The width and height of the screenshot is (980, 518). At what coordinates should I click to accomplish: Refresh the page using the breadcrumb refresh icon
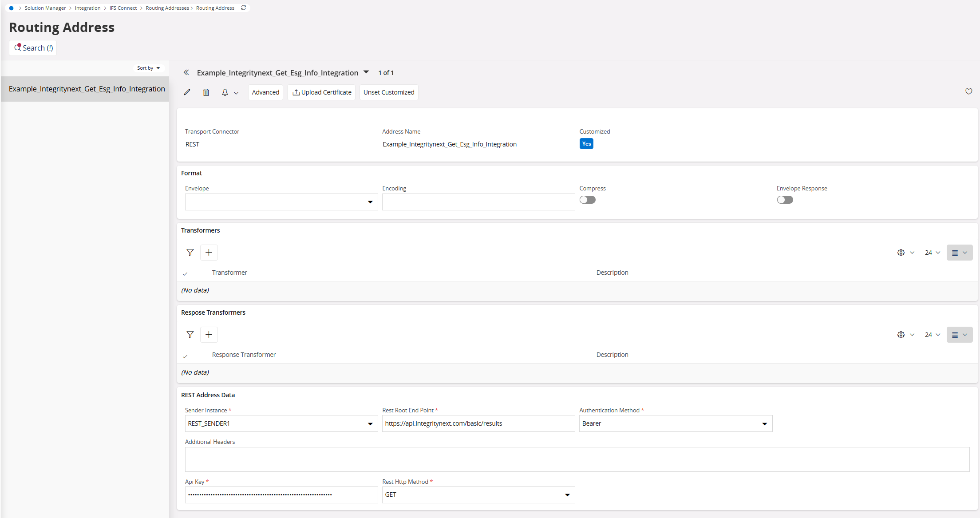click(243, 8)
